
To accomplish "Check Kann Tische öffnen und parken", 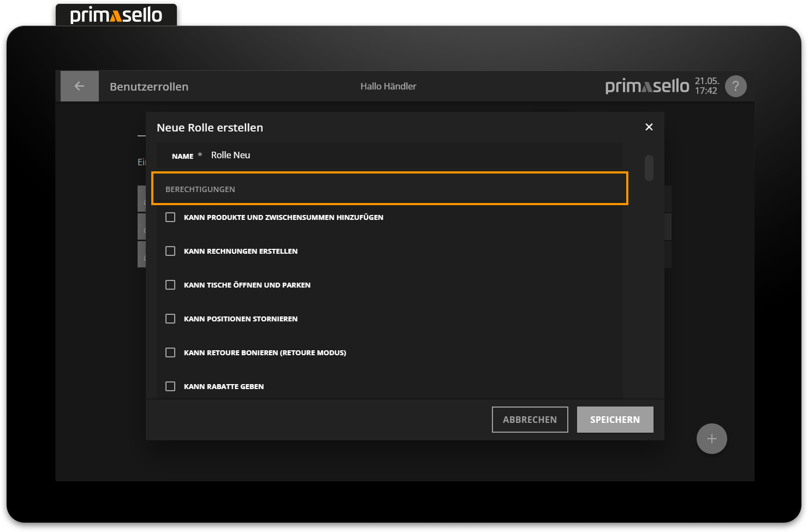I will 170,285.
